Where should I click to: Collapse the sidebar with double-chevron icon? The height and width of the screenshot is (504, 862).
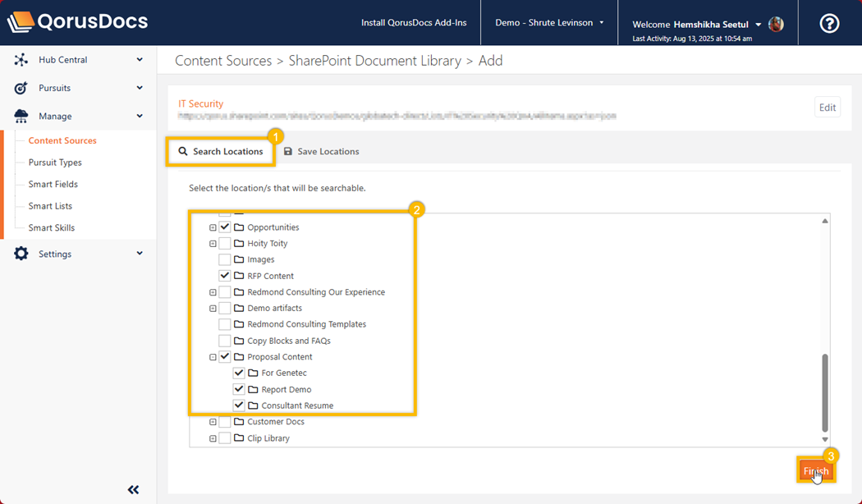pyautogui.click(x=133, y=490)
